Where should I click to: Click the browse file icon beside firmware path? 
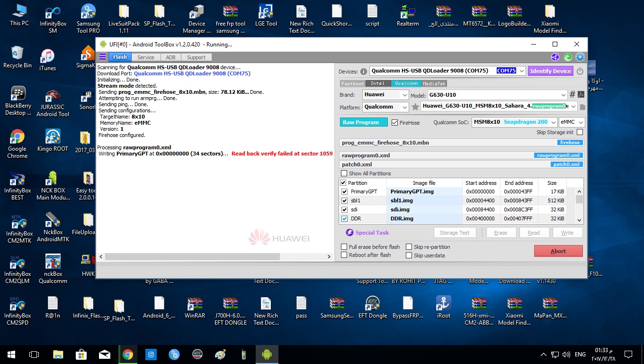pyautogui.click(x=582, y=107)
